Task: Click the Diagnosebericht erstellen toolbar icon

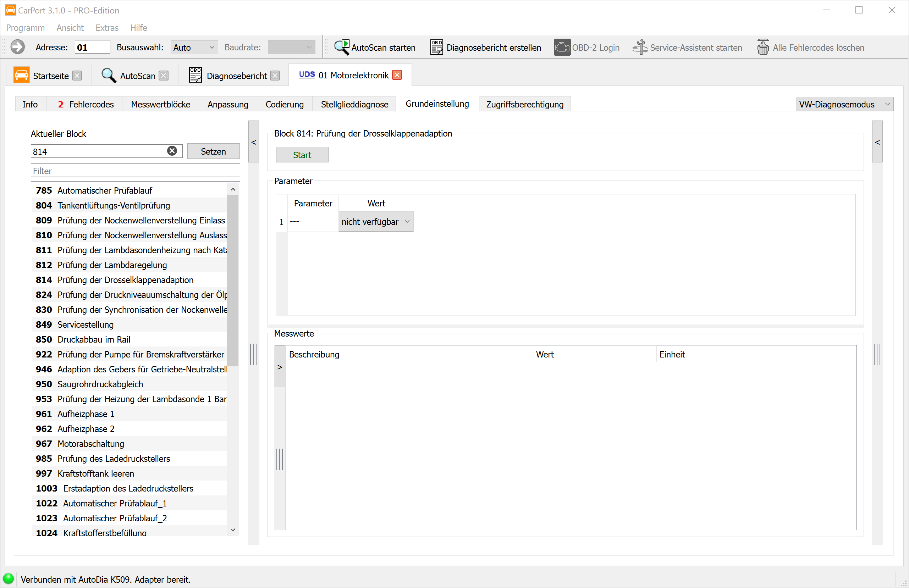Action: tap(436, 48)
